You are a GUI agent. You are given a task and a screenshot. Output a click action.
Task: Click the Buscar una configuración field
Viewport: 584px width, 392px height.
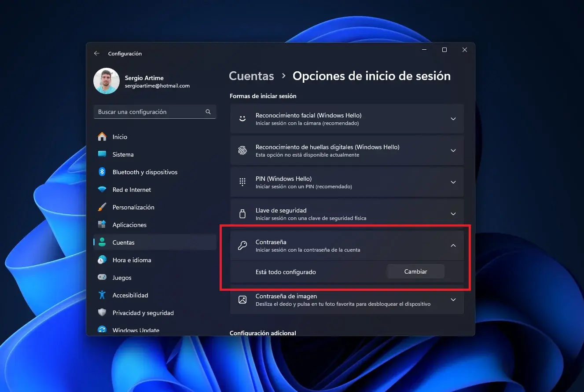[x=150, y=112]
